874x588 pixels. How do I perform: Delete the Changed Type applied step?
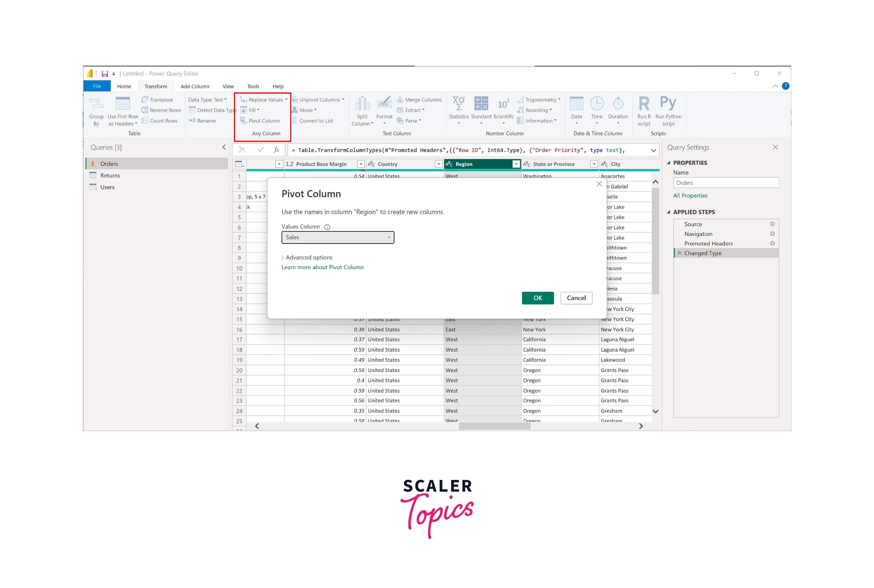click(x=680, y=253)
